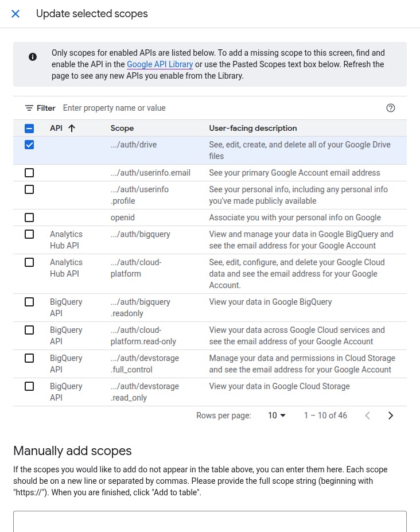Check the devstorage.full_control scope checkbox
The height and width of the screenshot is (532, 420).
pos(29,358)
